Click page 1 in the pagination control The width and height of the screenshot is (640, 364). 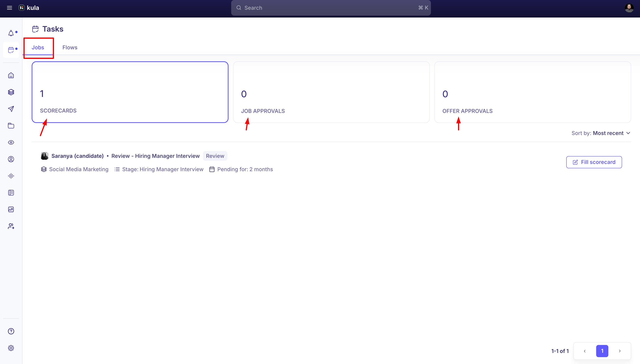point(602,351)
